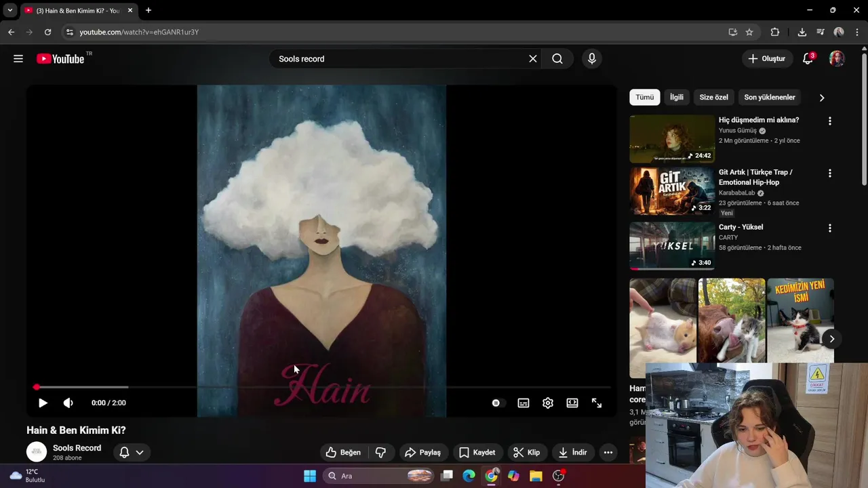868x488 pixels.
Task: Open the player settings gear
Action: (548, 403)
